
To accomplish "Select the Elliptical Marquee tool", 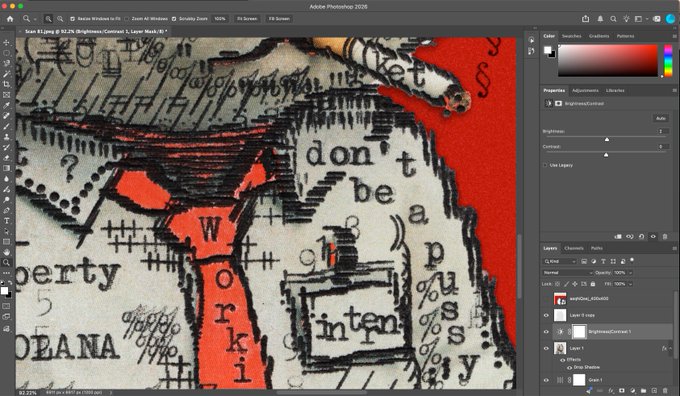I will coord(7,53).
